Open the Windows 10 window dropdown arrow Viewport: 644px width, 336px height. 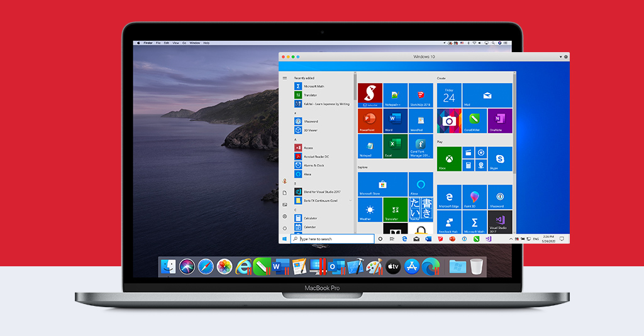561,57
